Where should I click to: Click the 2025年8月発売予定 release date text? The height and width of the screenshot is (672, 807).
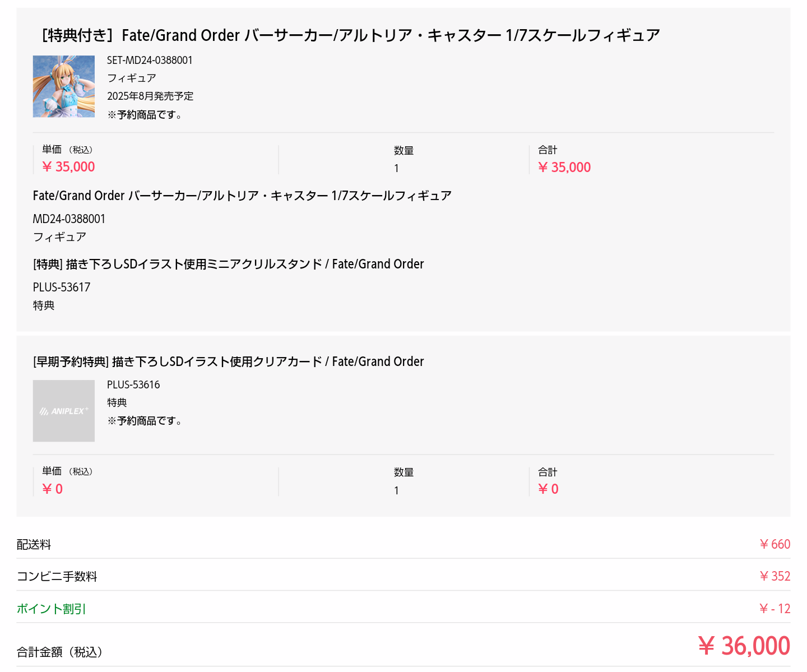tap(150, 96)
